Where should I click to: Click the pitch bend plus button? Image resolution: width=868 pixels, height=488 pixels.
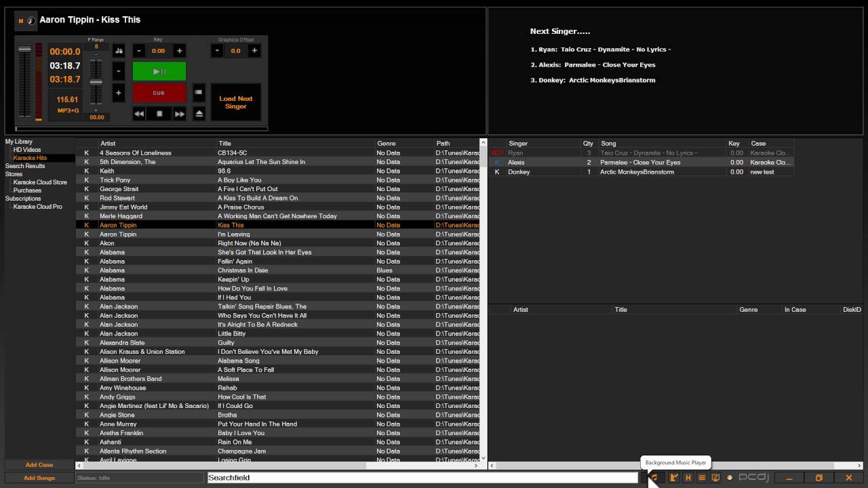(119, 93)
